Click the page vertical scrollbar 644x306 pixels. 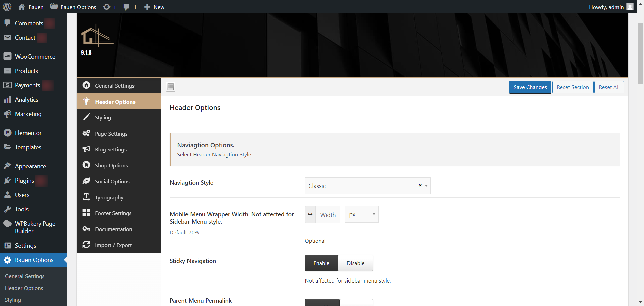640,54
